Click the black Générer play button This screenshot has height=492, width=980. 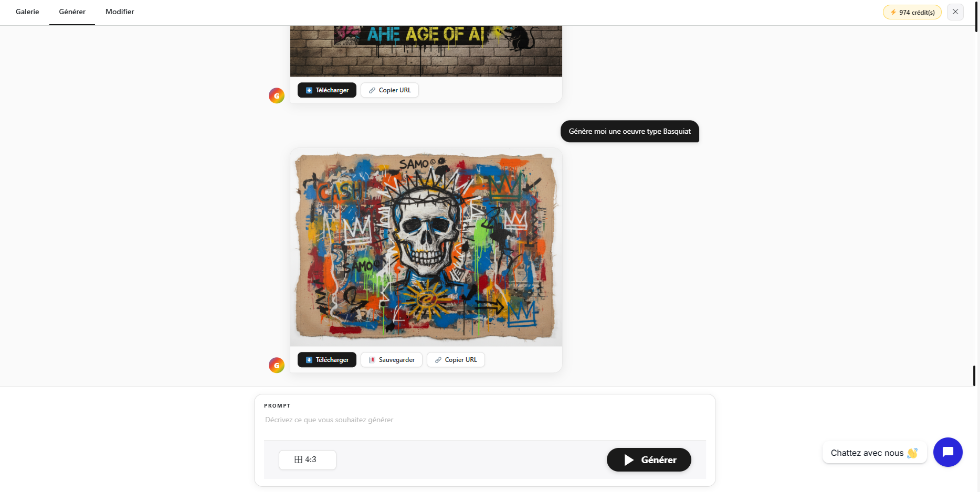[649, 459]
